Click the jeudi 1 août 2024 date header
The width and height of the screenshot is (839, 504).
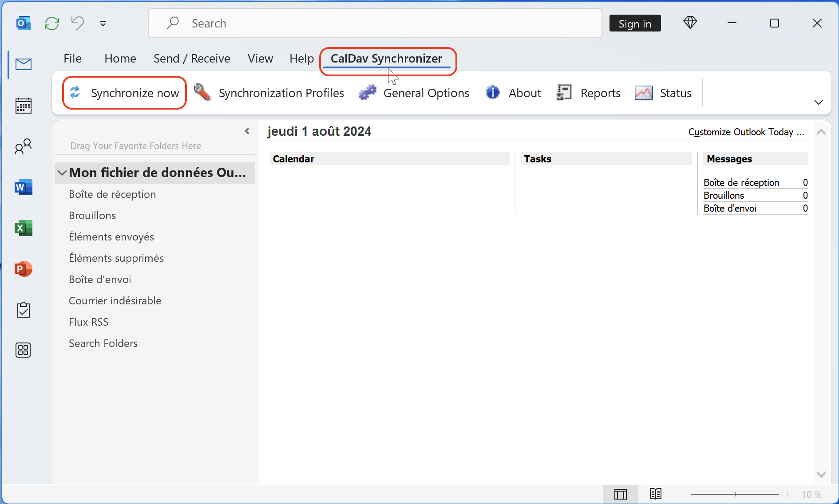319,131
